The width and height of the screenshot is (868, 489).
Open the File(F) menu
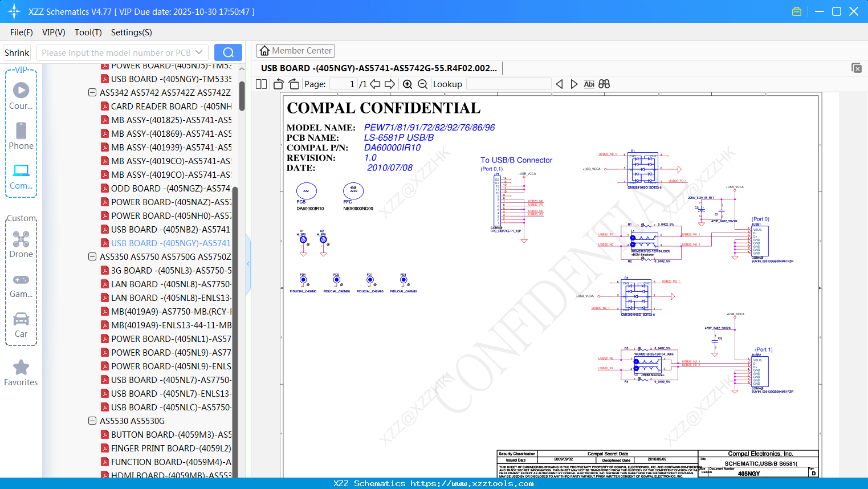point(22,32)
